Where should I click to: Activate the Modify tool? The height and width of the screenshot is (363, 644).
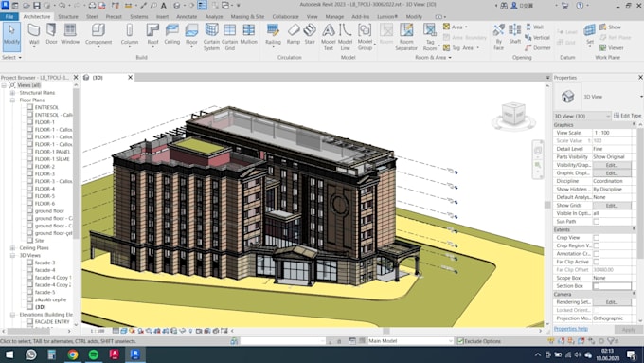coord(11,36)
